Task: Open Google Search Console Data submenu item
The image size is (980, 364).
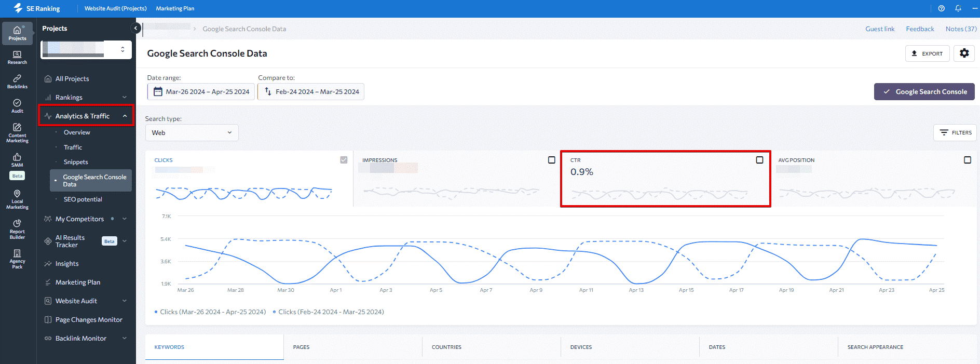Action: click(x=91, y=181)
